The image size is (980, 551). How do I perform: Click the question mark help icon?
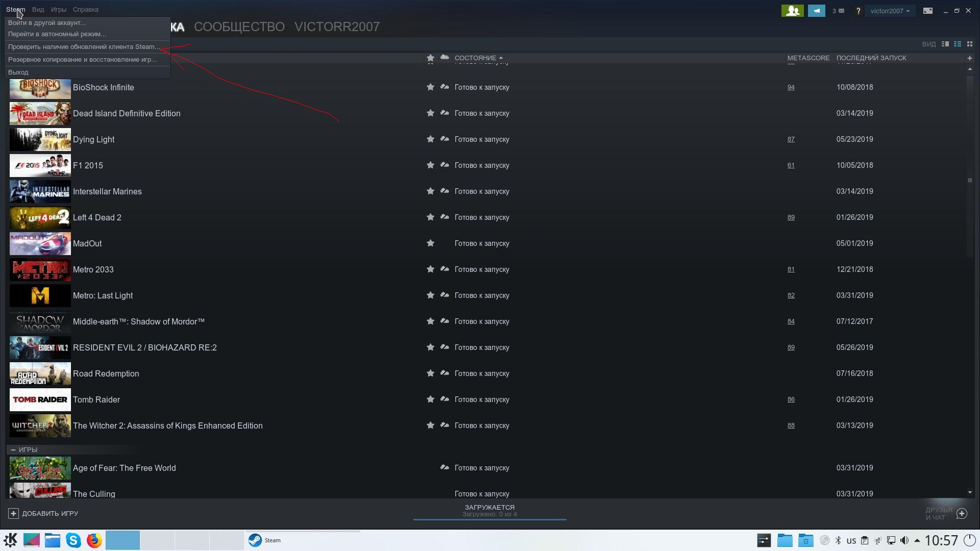coord(858,11)
